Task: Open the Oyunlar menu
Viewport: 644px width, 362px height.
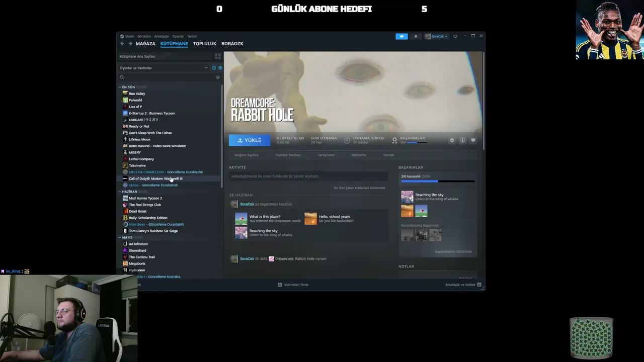Action: pyautogui.click(x=178, y=36)
